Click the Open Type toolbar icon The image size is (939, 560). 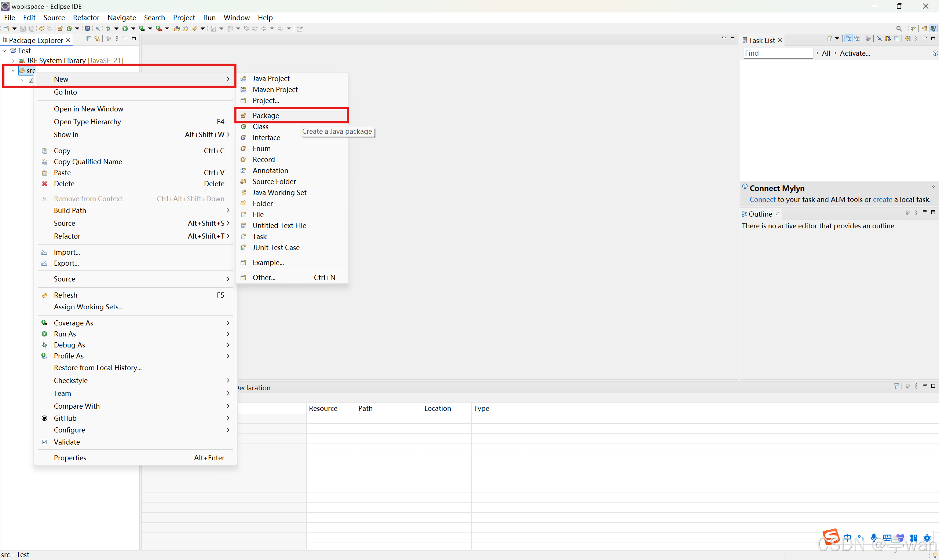(x=177, y=29)
